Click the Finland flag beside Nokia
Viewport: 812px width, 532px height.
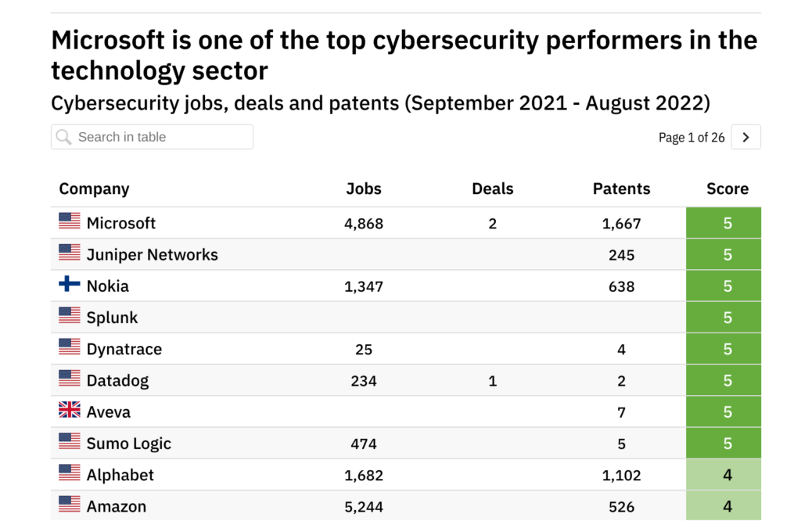coord(70,284)
